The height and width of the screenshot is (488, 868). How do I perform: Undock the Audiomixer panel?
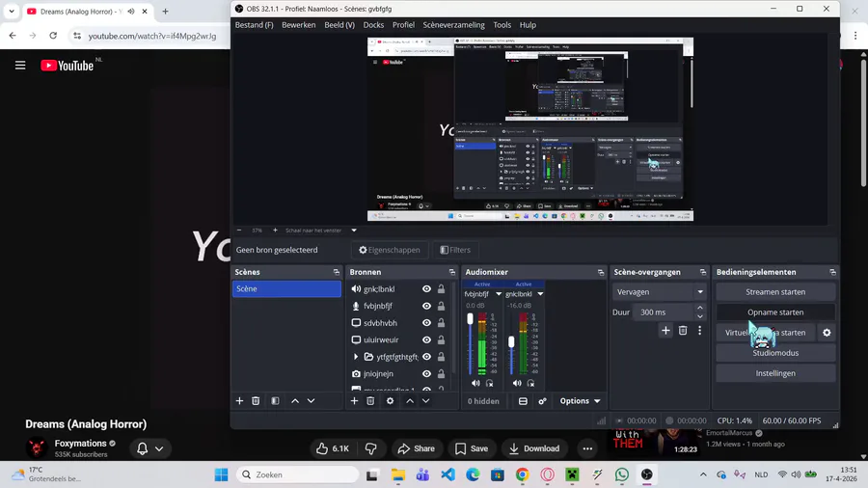(x=601, y=272)
